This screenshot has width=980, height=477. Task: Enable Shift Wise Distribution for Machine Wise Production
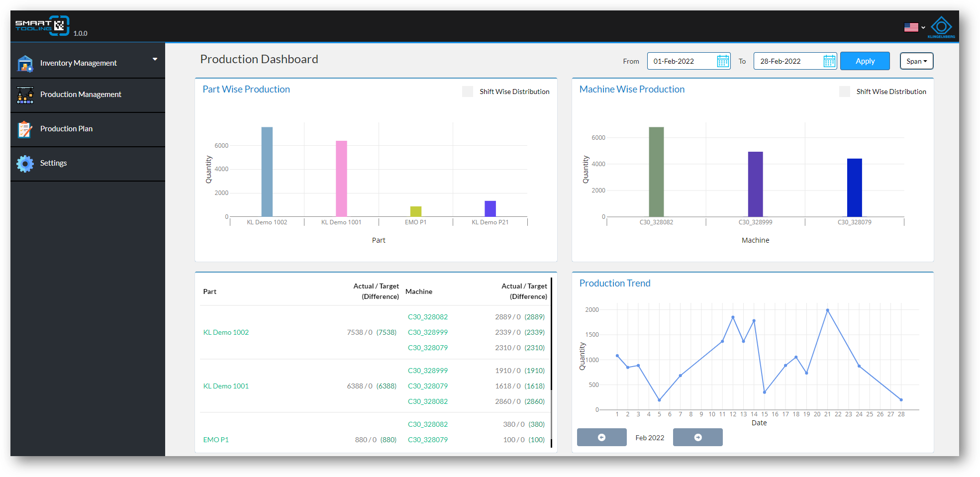click(844, 92)
